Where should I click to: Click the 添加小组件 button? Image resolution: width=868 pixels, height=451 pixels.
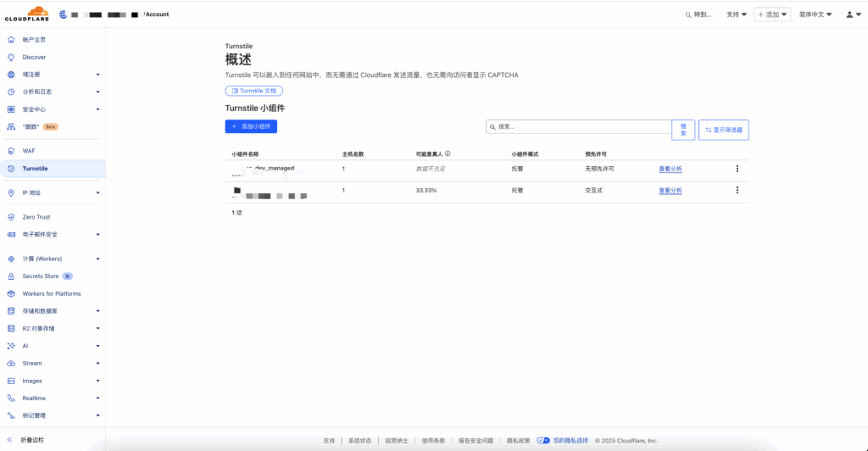(x=251, y=126)
